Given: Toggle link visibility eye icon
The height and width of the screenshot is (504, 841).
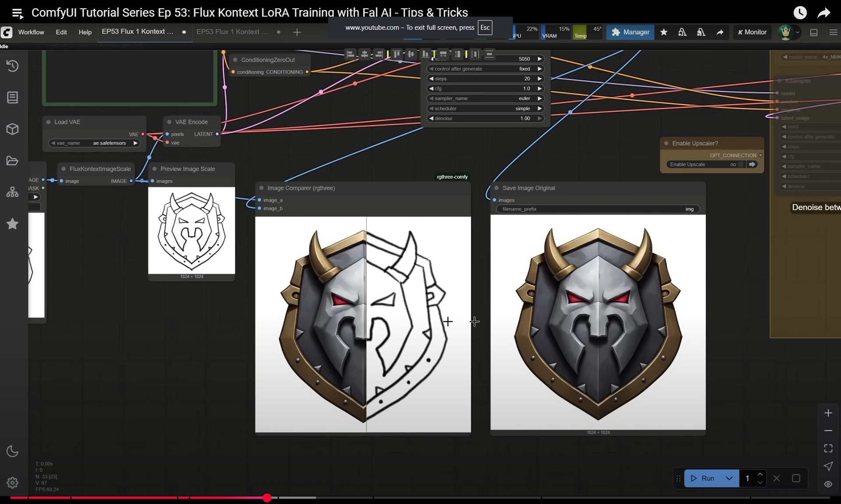Looking at the screenshot, I should [x=828, y=484].
